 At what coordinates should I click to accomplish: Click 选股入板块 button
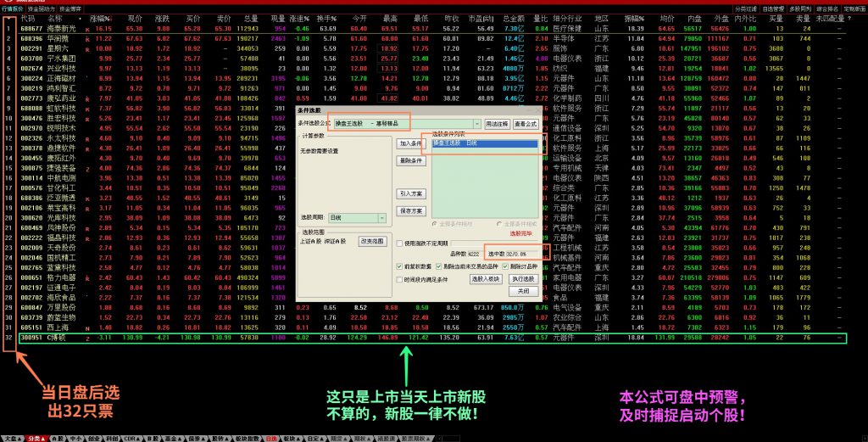tap(483, 278)
